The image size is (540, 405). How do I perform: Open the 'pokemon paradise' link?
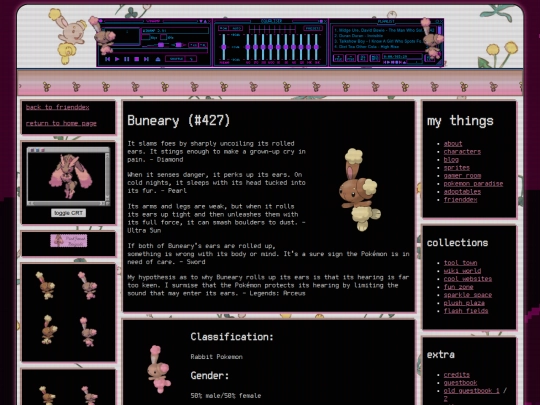pos(473,184)
